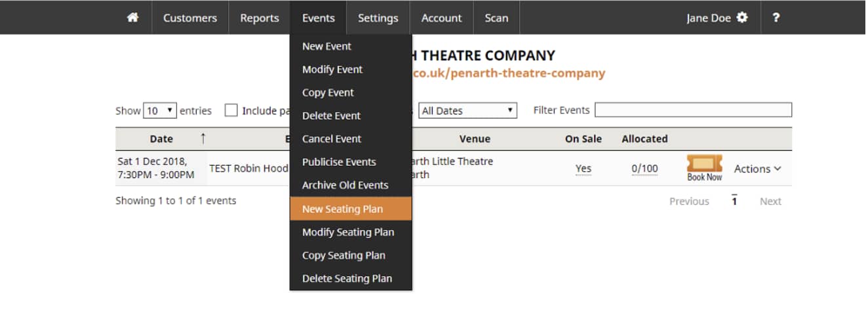
Task: Expand the All Dates filter dropdown
Action: coord(467,111)
